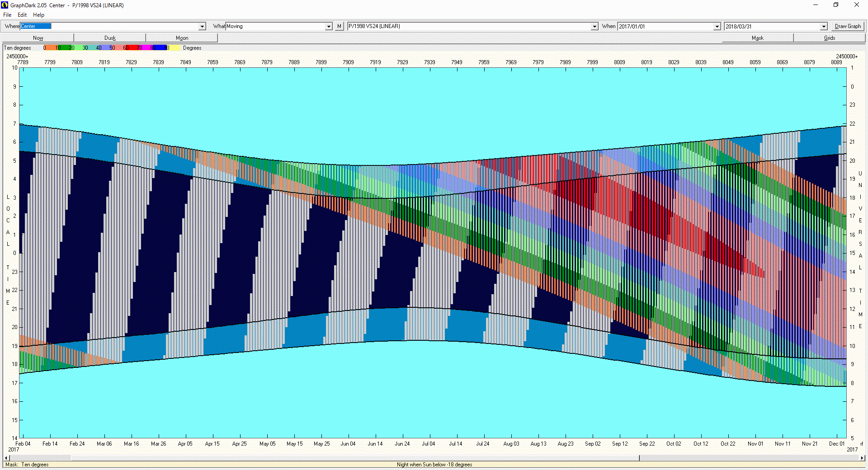Toggle the Moon button
868x470 pixels.
point(182,38)
